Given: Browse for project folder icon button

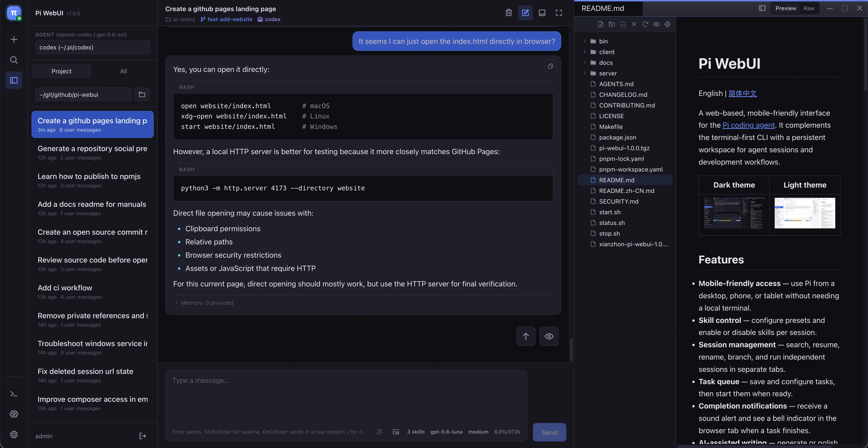Looking at the screenshot, I should pyautogui.click(x=142, y=94).
